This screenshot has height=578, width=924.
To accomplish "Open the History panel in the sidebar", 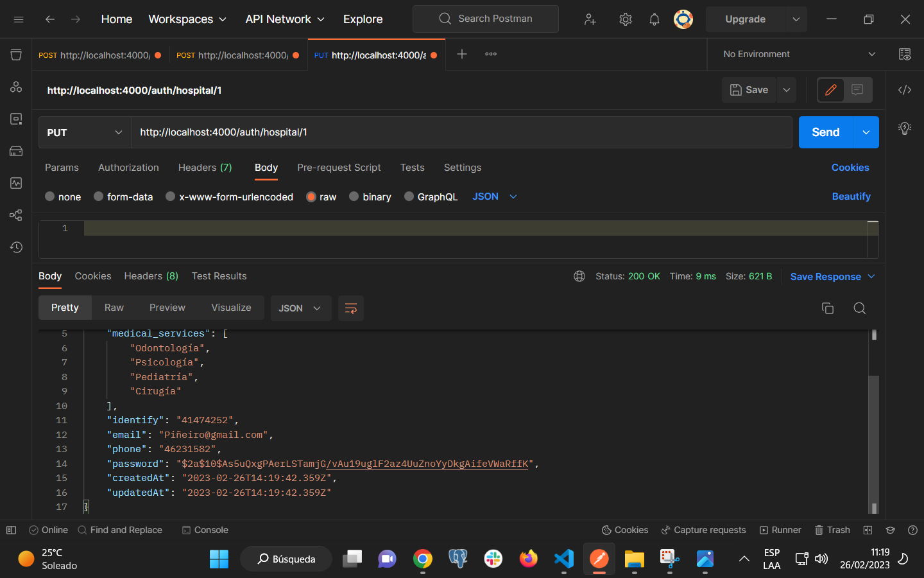I will point(15,247).
